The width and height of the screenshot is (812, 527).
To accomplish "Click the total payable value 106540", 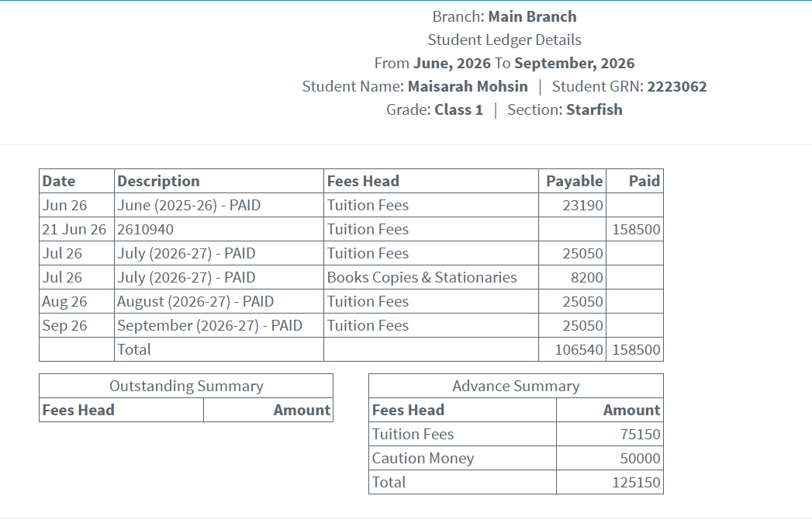I will pos(579,349).
